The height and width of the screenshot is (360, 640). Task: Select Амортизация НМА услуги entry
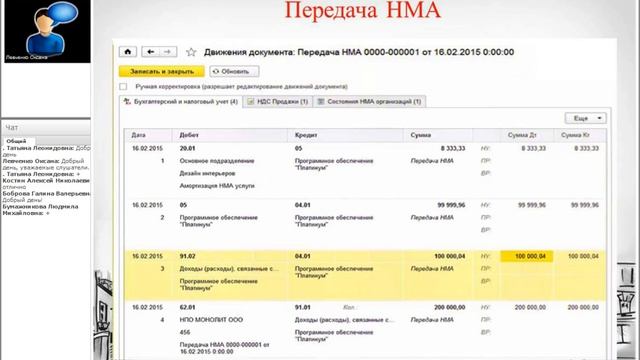(217, 186)
